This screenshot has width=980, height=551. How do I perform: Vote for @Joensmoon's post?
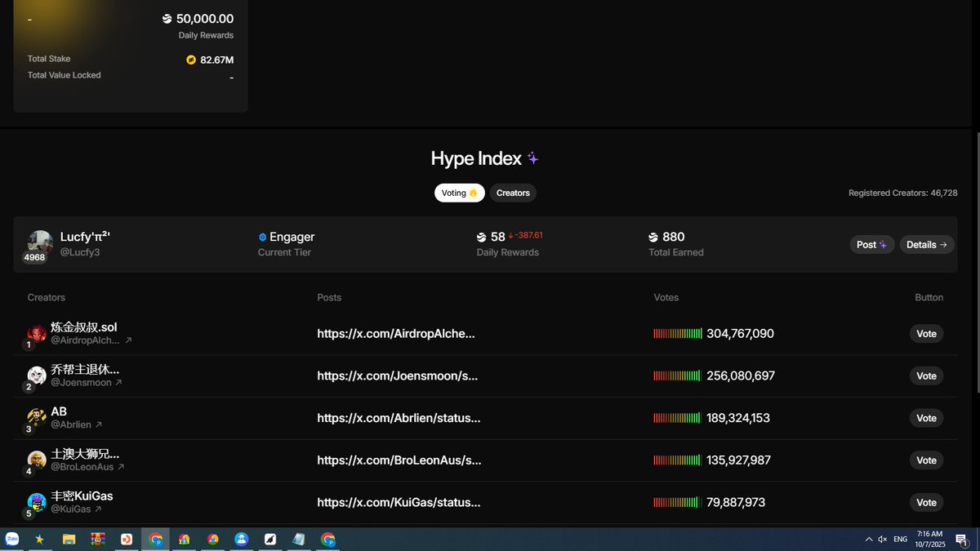tap(926, 376)
